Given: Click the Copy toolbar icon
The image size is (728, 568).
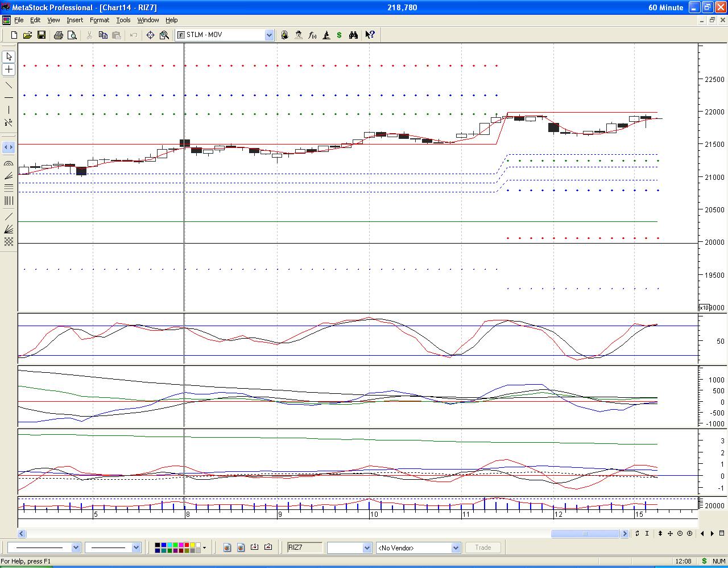Looking at the screenshot, I should click(x=103, y=35).
